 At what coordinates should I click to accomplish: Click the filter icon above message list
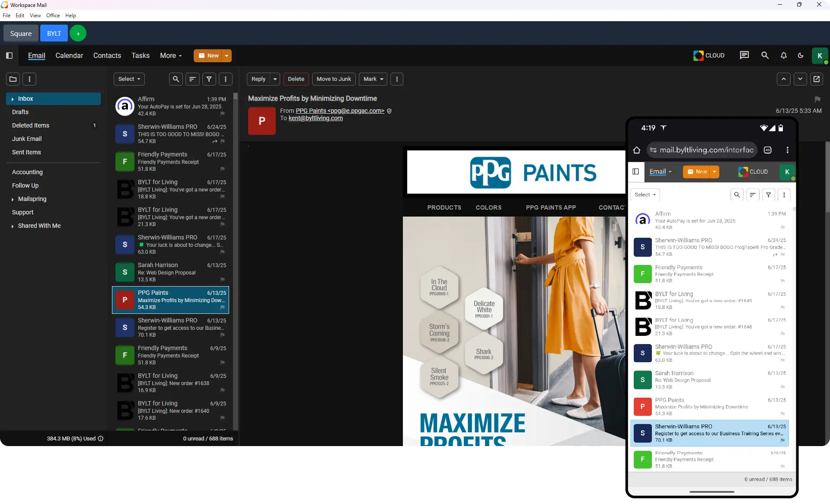point(209,79)
